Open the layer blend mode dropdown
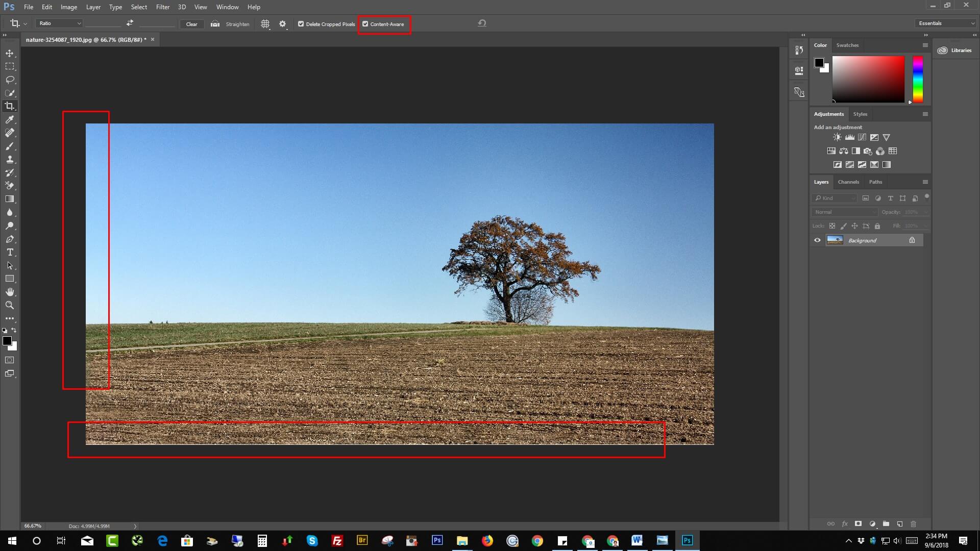The height and width of the screenshot is (551, 980). click(x=844, y=212)
